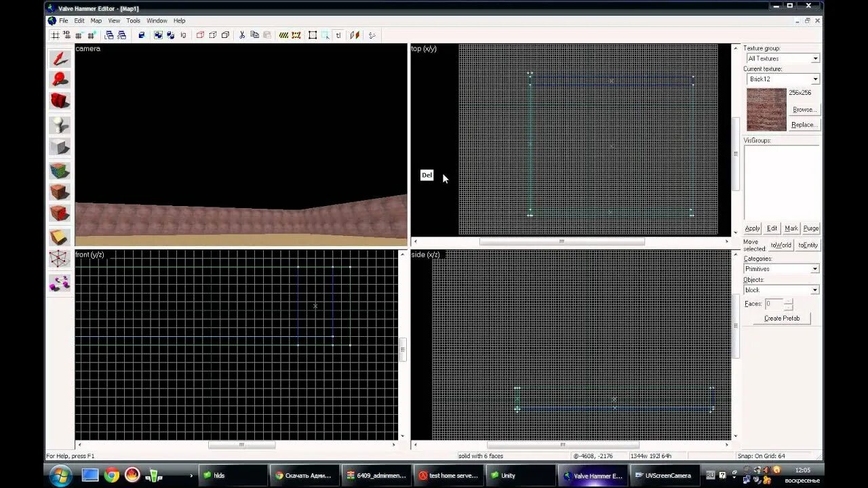This screenshot has height=488, width=868.
Task: Toggle the Cordon bounds striped icon
Action: (284, 35)
